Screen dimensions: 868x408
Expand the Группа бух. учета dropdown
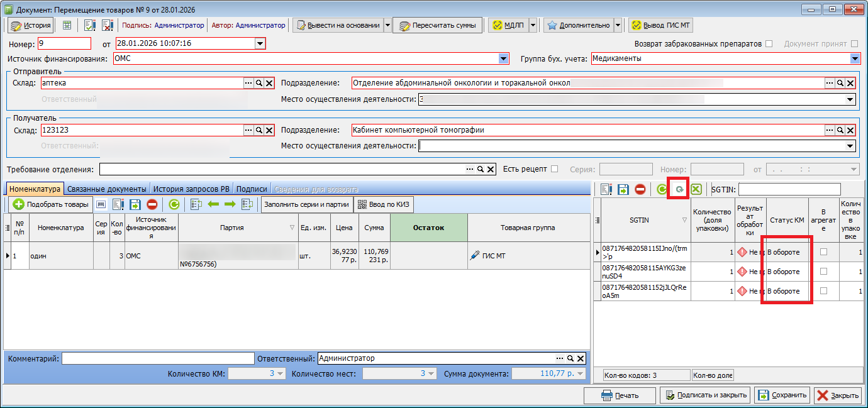point(855,58)
